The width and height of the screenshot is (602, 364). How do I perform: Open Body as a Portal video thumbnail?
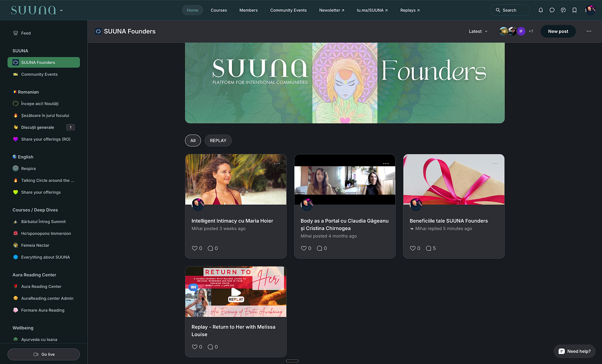tap(345, 180)
